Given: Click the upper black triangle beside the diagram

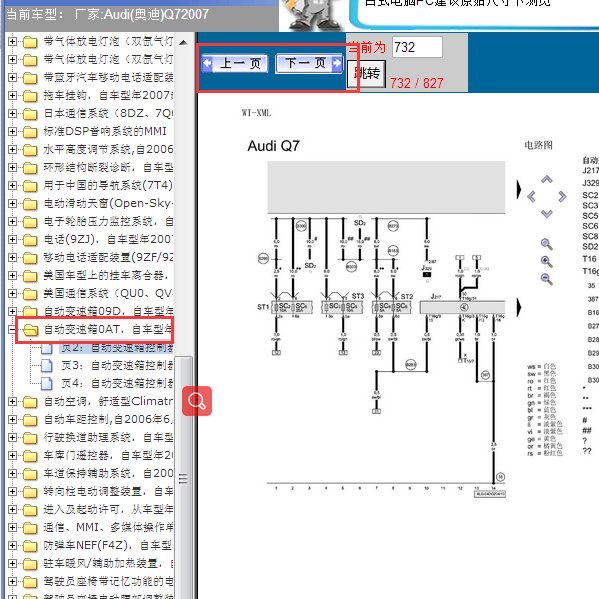Looking at the screenshot, I should [519, 189].
